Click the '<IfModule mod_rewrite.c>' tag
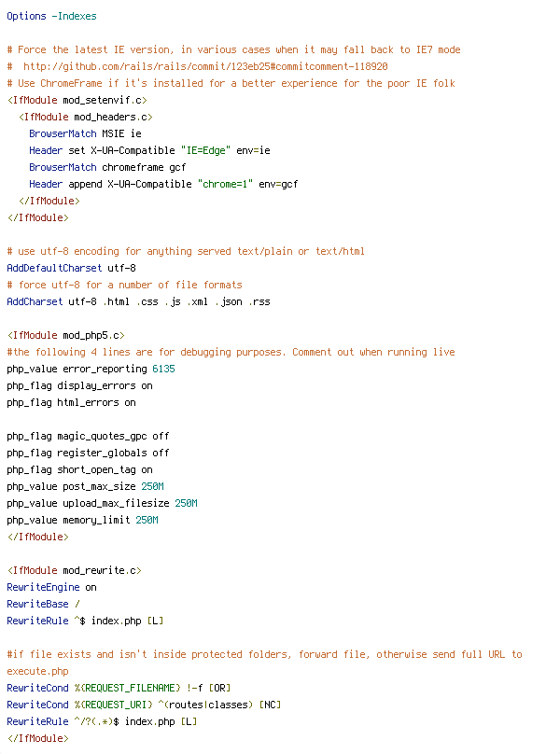 click(74, 571)
